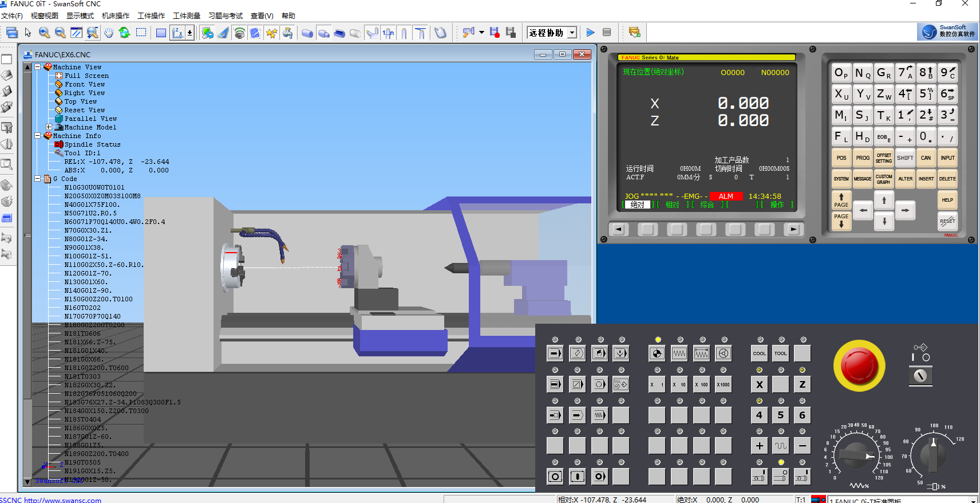Expand the Machine Model tree node
Image resolution: width=980 pixels, height=503 pixels.
(49, 127)
